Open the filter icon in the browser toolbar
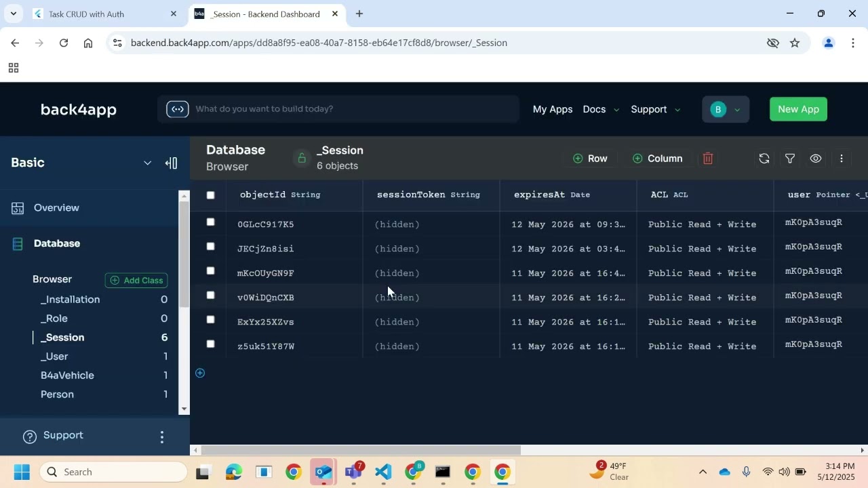 [x=790, y=159]
